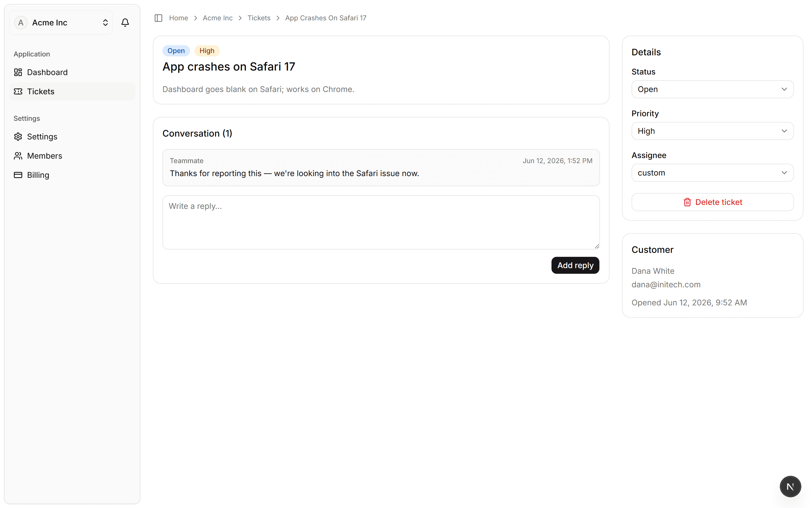Expand the Acme Inc workspace switcher

(61, 23)
